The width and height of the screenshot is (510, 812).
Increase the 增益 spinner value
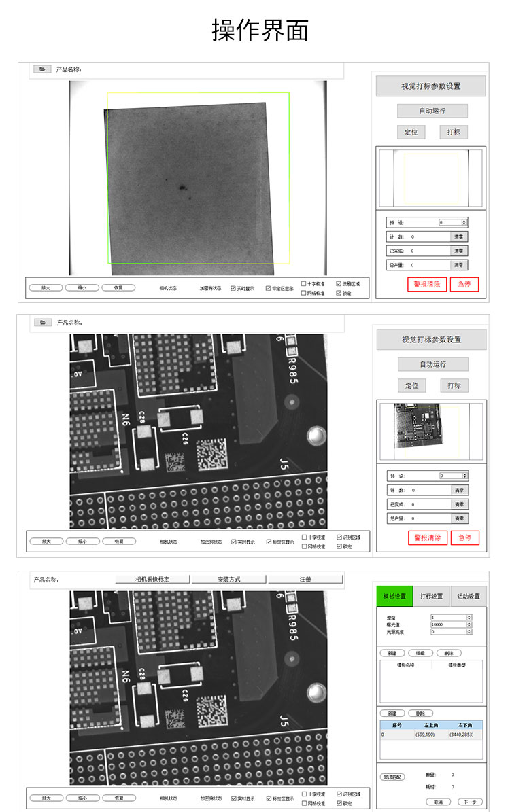(x=469, y=616)
